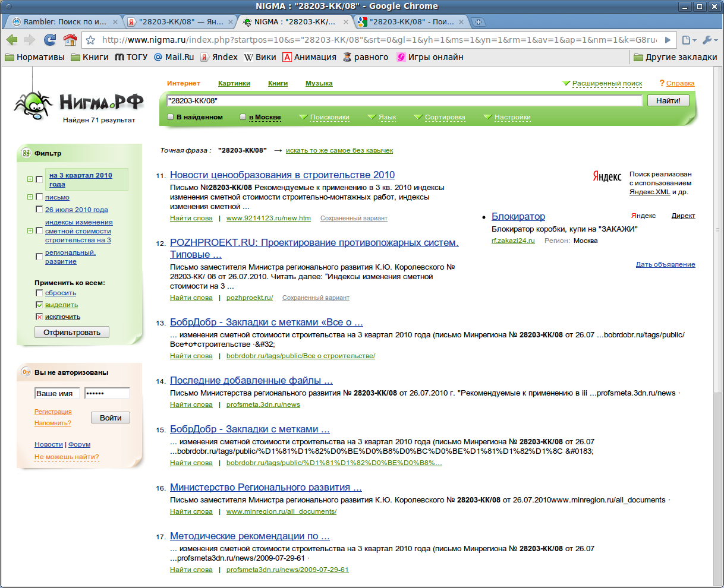The image size is (724, 588).
Task: Expand Расширенный поиск options
Action: tap(602, 83)
